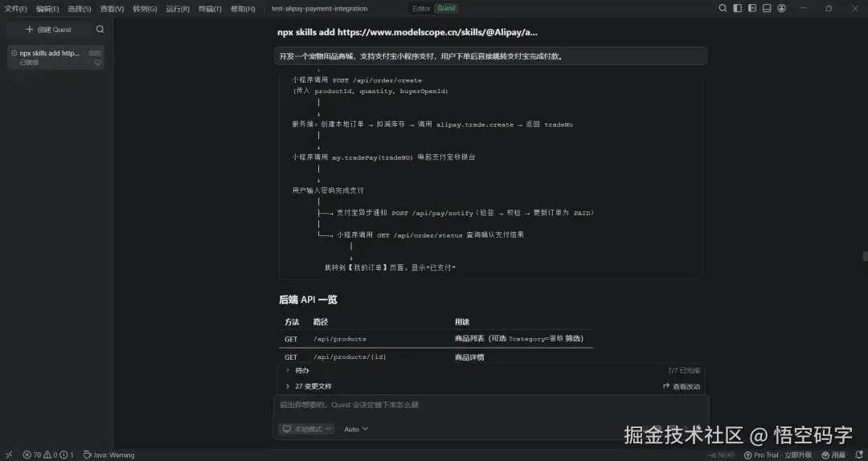Click 创建 Quest button
The height and width of the screenshot is (461, 868).
point(49,30)
